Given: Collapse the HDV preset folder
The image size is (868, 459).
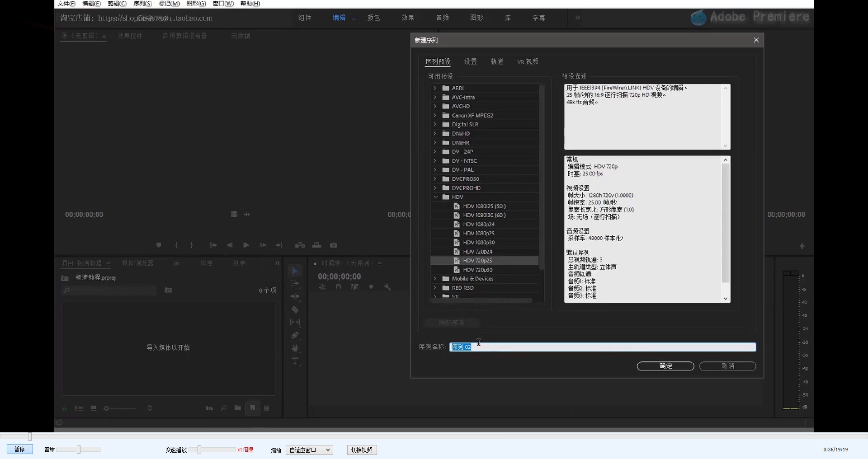Looking at the screenshot, I should pos(435,197).
